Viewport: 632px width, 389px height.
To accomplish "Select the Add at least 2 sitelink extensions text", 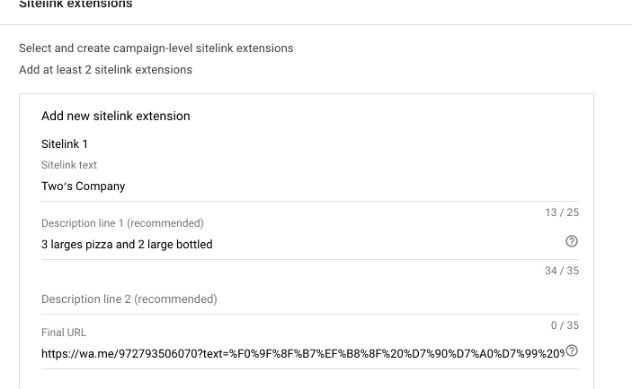I will pos(106,70).
